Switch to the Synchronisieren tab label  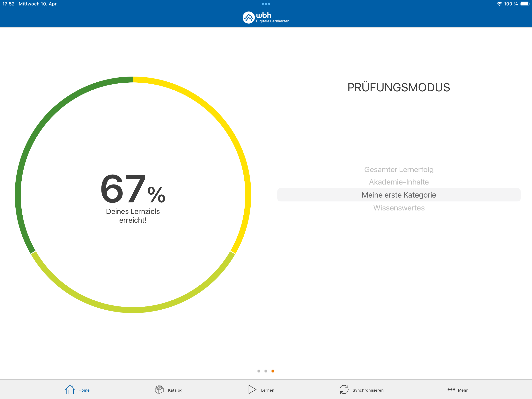pyautogui.click(x=368, y=390)
